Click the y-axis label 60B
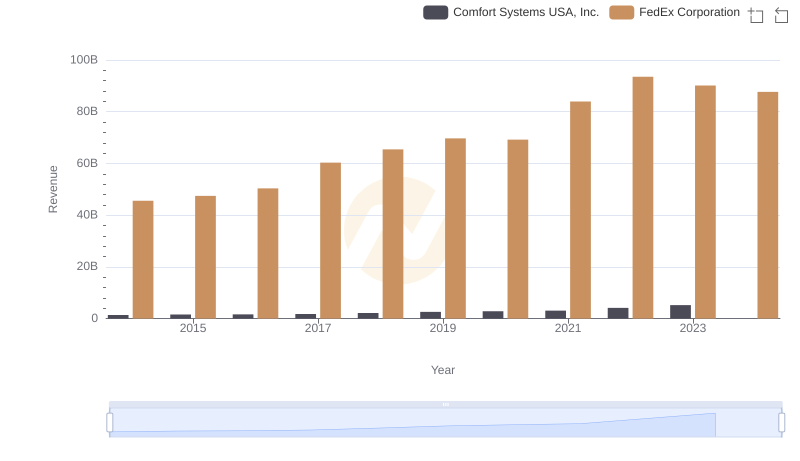This screenshot has width=800, height=461. pyautogui.click(x=87, y=163)
